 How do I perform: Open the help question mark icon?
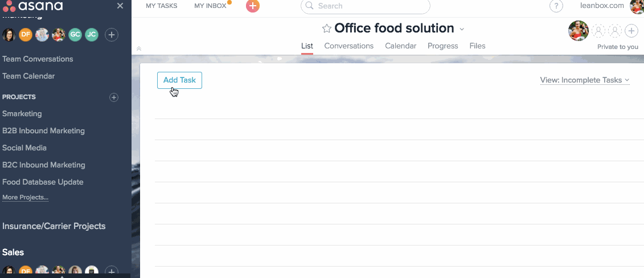[x=556, y=6]
